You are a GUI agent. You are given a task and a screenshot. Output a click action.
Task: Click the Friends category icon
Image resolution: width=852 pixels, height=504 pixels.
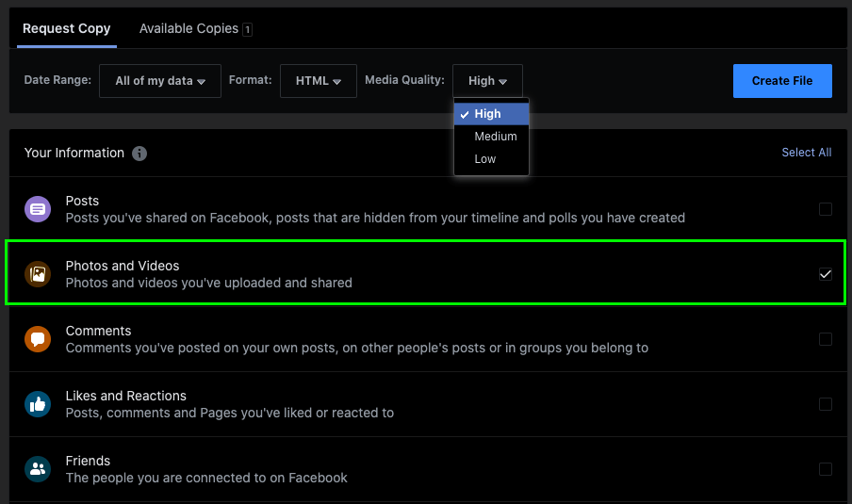38,469
